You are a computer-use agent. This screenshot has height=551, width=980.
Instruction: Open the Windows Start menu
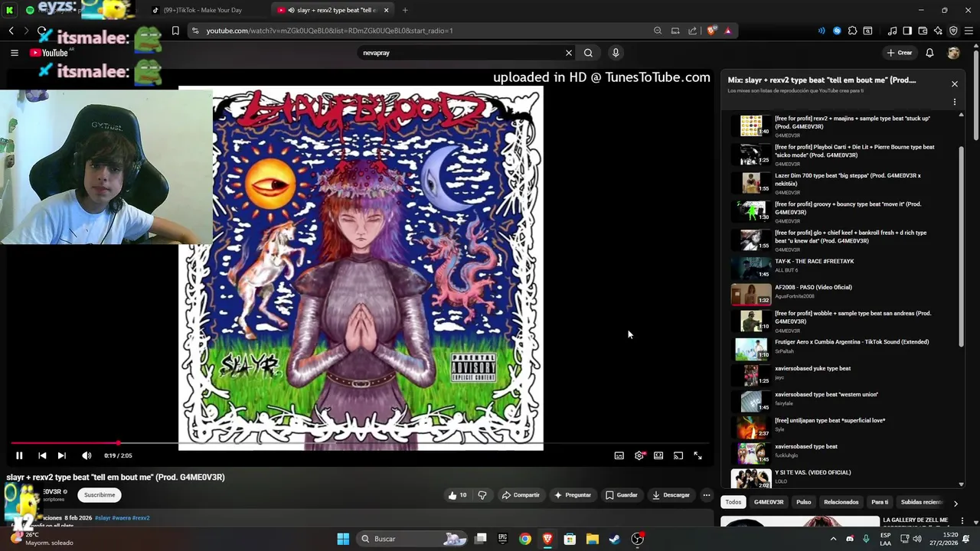343,539
